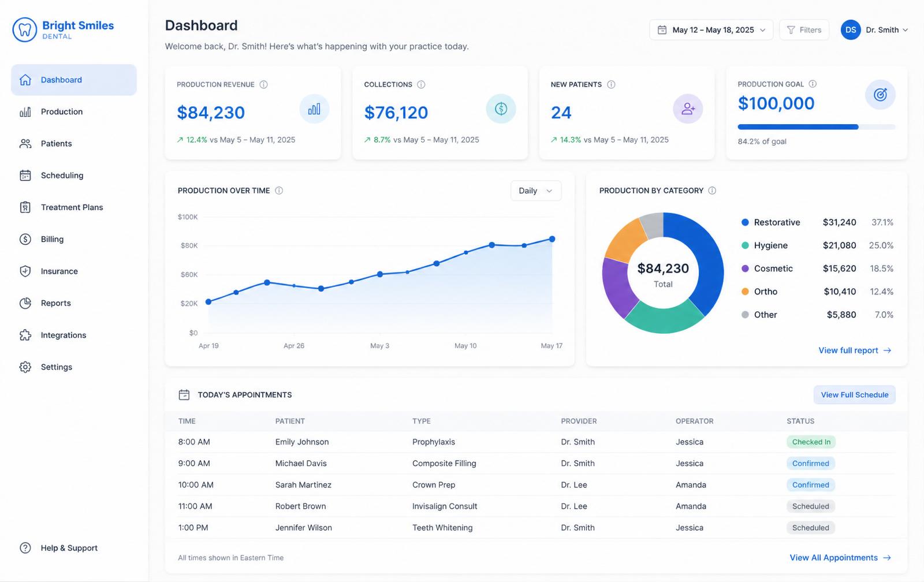The image size is (924, 582).
Task: Click the add-person icon in New Patients card
Action: tap(688, 109)
